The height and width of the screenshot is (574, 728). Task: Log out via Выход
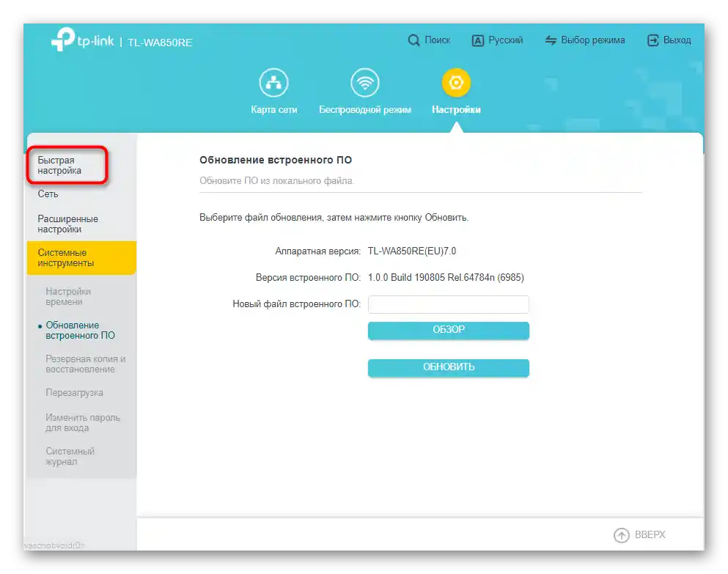(677, 40)
